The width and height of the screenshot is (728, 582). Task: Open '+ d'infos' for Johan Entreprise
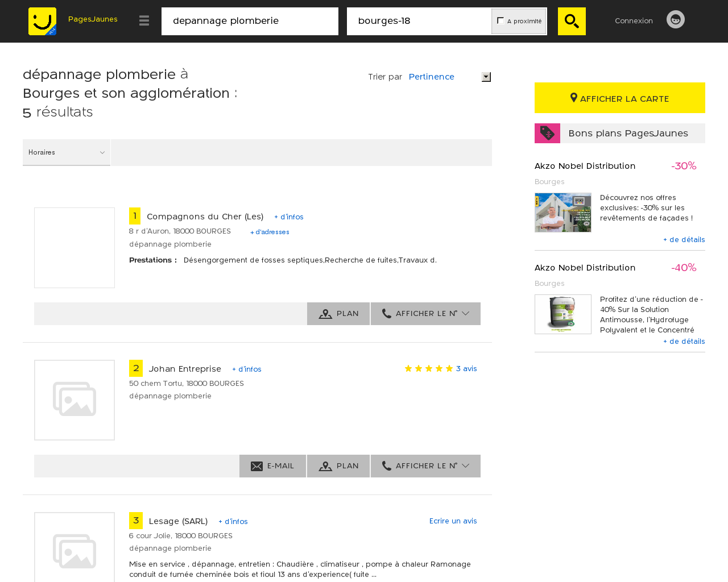(x=247, y=369)
